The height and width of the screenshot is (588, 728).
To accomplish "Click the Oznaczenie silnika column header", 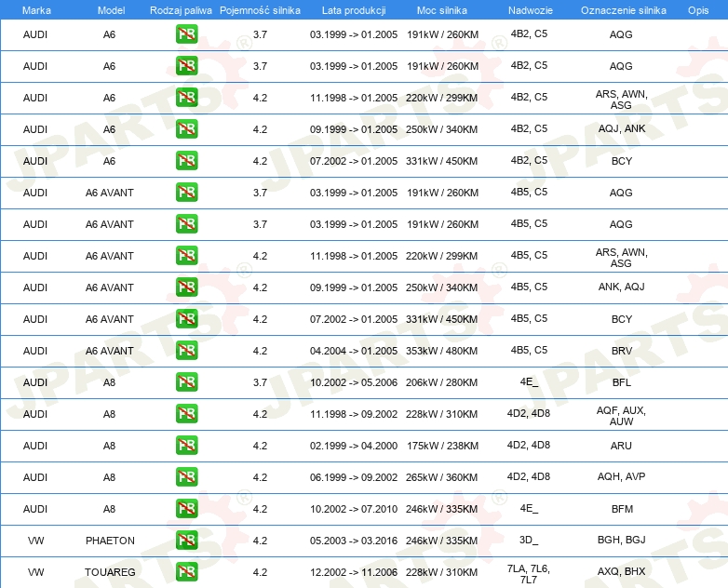I will pos(624,10).
